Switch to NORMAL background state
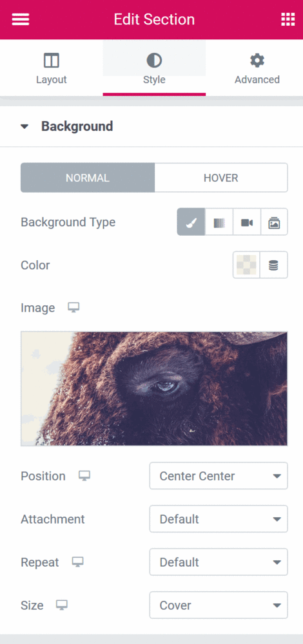The height and width of the screenshot is (644, 303). point(88,178)
